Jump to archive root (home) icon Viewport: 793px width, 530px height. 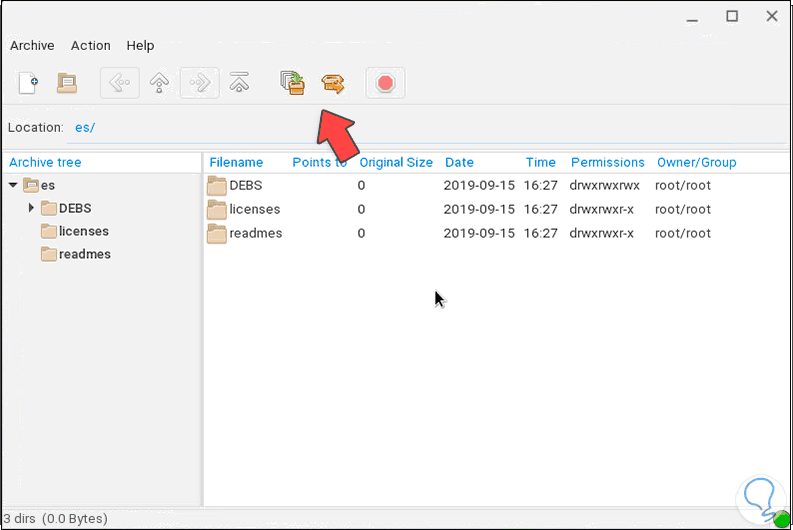[239, 83]
